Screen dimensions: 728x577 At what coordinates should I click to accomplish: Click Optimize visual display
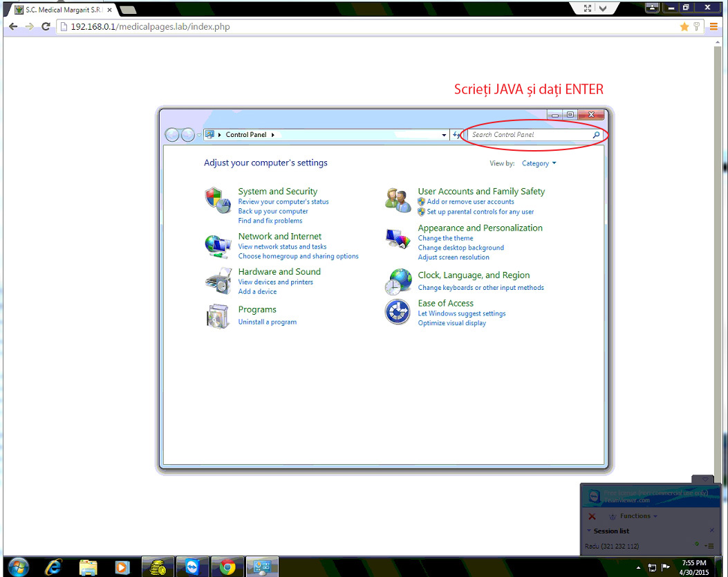click(x=451, y=323)
